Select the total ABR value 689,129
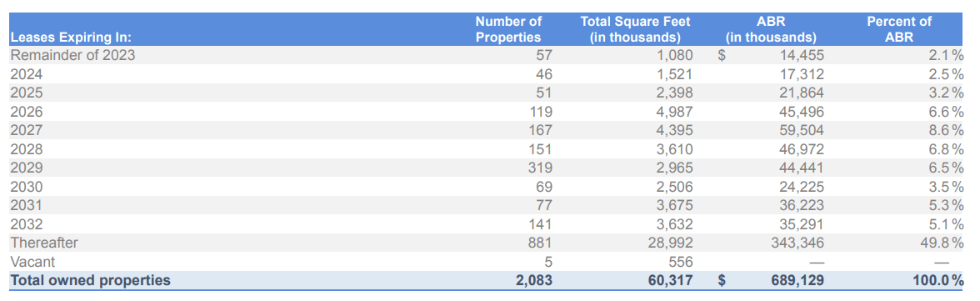The height and width of the screenshot is (301, 980). tap(797, 280)
